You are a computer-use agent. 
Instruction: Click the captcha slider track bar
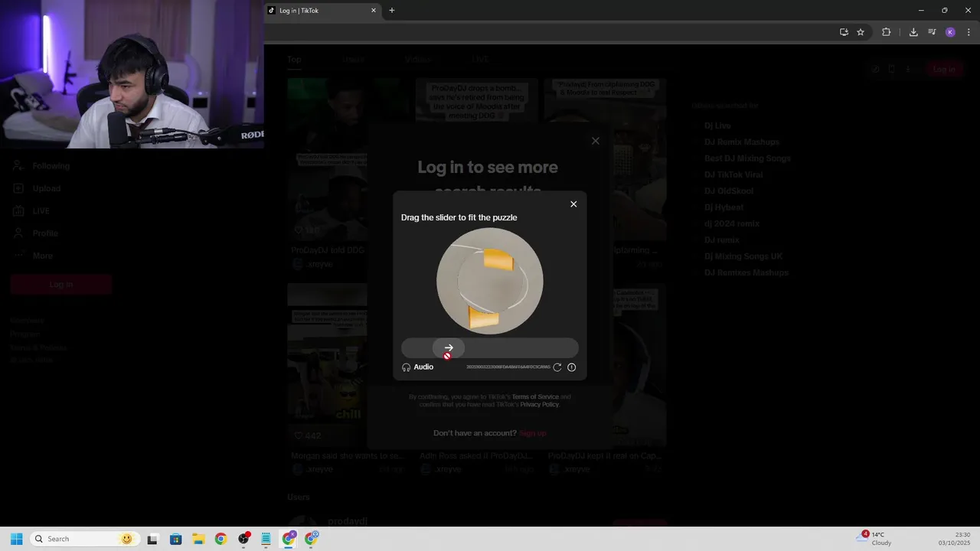(490, 348)
